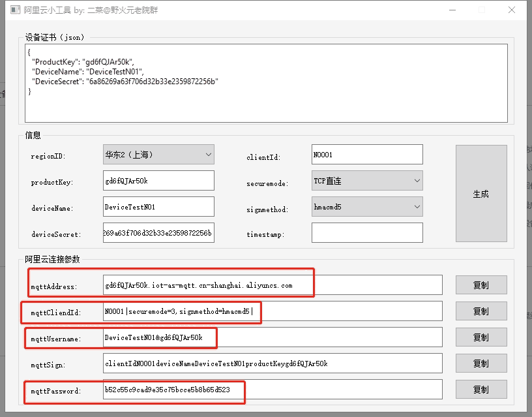Copy the mqttAddress value
The width and height of the screenshot is (532, 417).
(480, 285)
